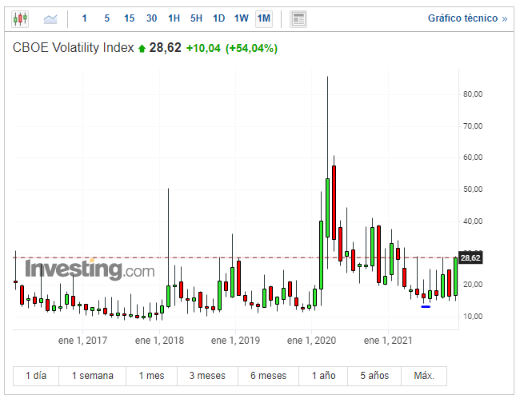532x403 pixels.
Task: Click the 80,00 price axis label
Action: click(x=473, y=94)
